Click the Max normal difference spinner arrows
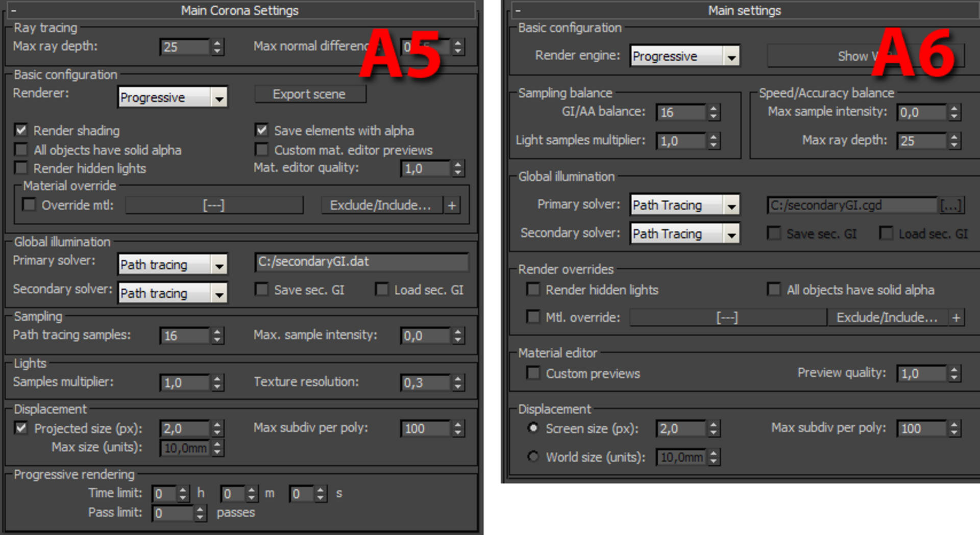This screenshot has height=535, width=980. coord(458,47)
